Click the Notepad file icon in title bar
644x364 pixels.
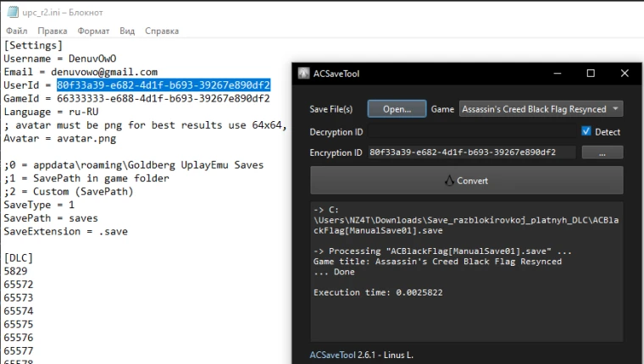click(x=14, y=12)
